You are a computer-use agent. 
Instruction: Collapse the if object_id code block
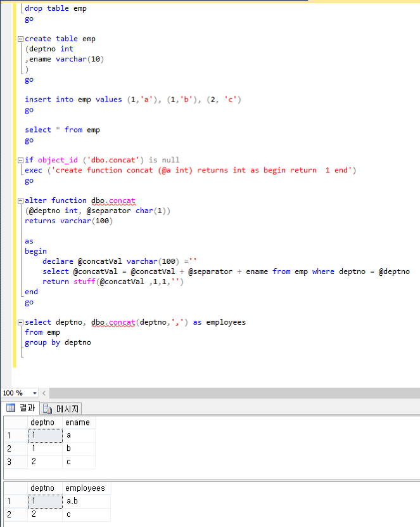click(20, 160)
